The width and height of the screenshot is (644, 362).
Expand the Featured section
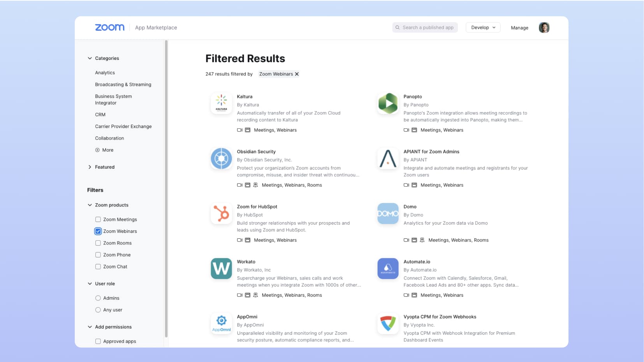click(x=90, y=167)
